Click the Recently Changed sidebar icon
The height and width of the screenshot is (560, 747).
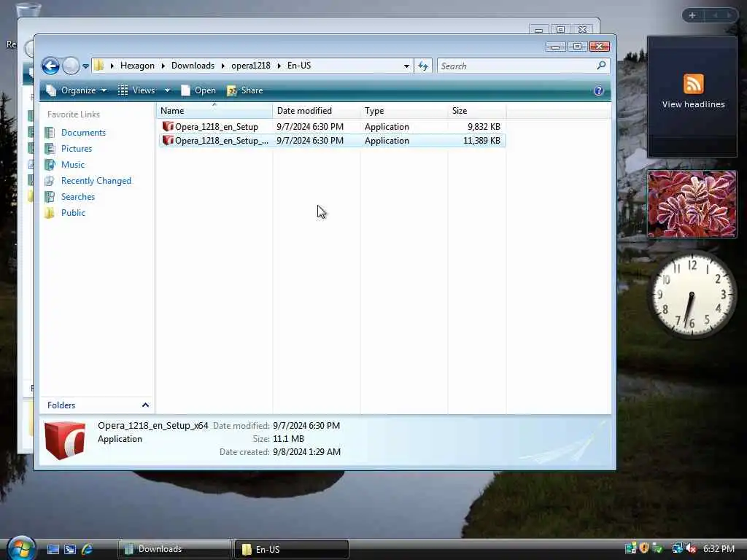[50, 181]
